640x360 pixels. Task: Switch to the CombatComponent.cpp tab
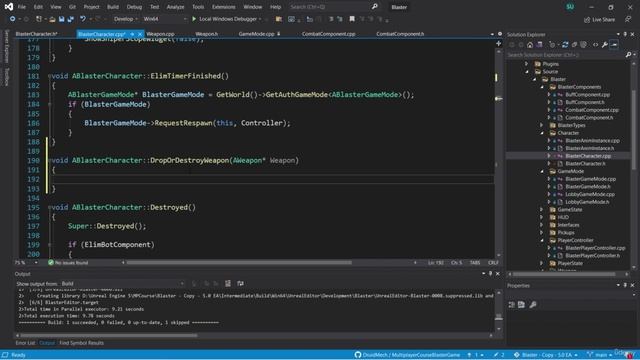tap(329, 34)
